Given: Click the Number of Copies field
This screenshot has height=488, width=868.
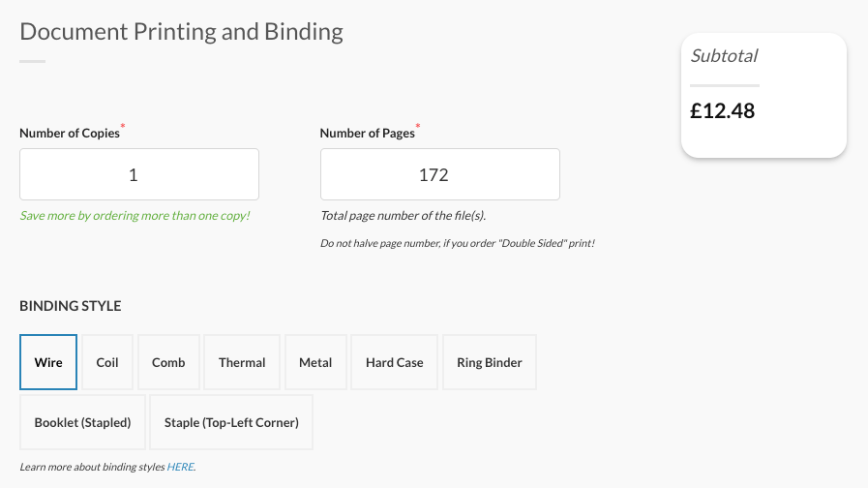Looking at the screenshot, I should click(x=139, y=174).
